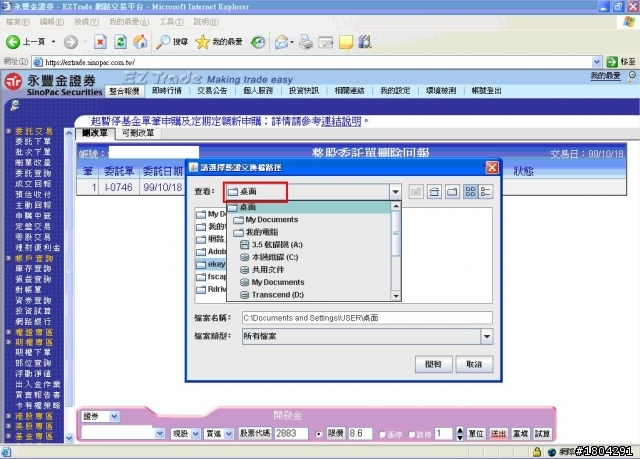The width and height of the screenshot is (640, 459).
Task: Open the Back button history dropdown arrow
Action: [x=53, y=42]
